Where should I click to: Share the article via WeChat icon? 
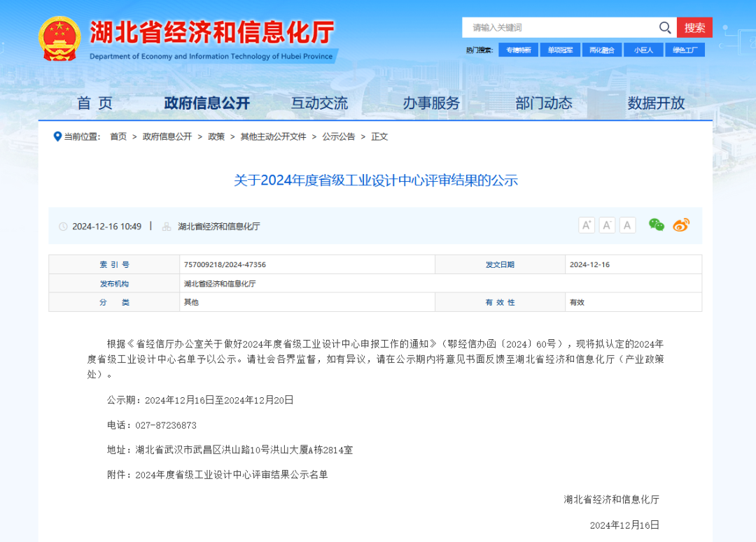(x=656, y=225)
